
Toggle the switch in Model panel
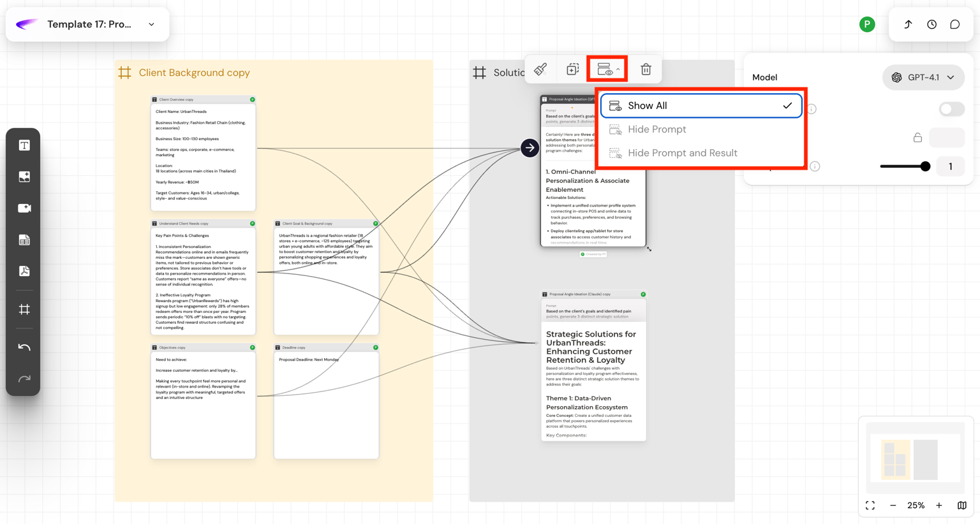click(951, 109)
